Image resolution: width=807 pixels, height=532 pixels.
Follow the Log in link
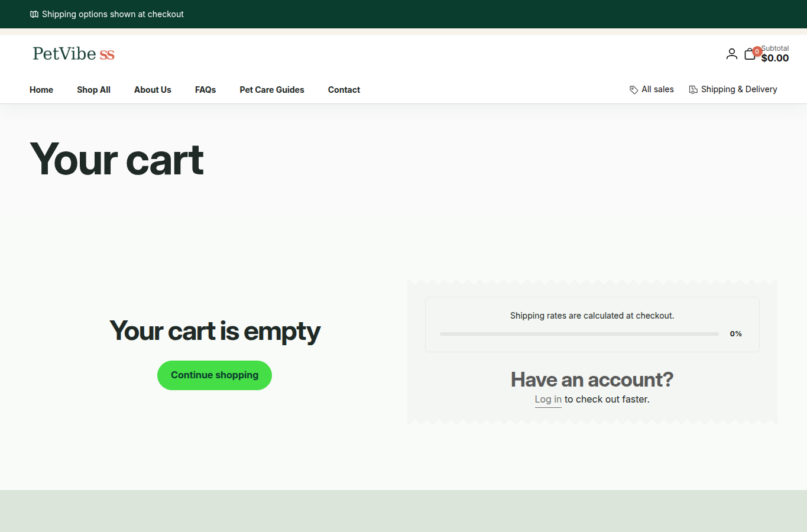coord(548,400)
